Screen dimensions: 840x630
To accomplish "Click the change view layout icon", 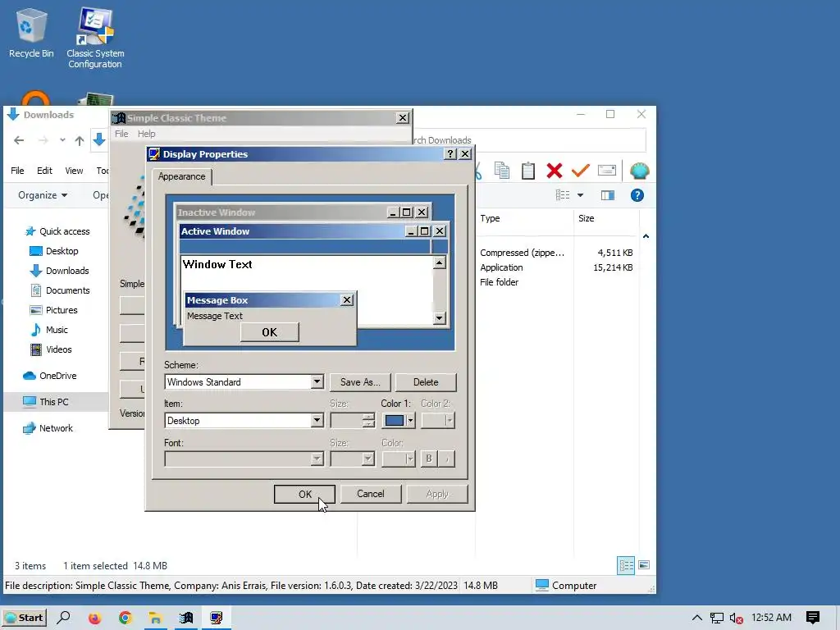I will (563, 195).
